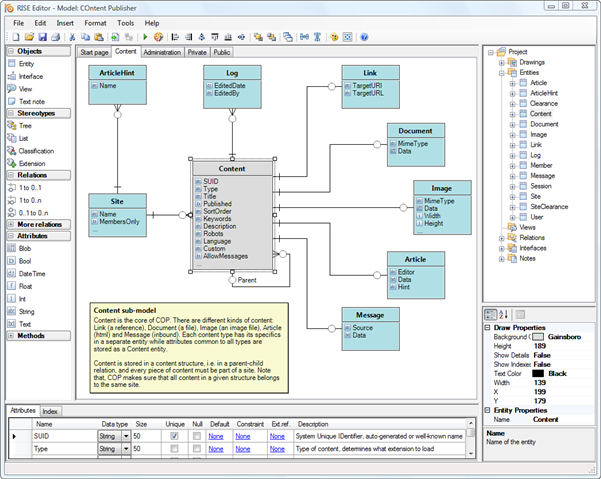This screenshot has height=479, width=601.
Task: Toggle Unique checkbox for Type row
Action: [174, 449]
